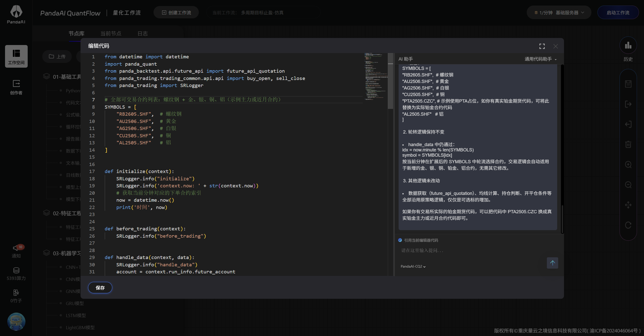
Task: Click the 01-基础工具 layers icon
Action: [47, 76]
